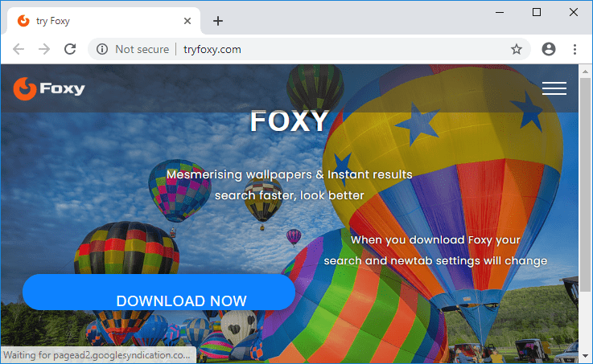Screen dimensions: 593x364
Task: Open the hamburger menu on the Foxy page
Action: 554,88
